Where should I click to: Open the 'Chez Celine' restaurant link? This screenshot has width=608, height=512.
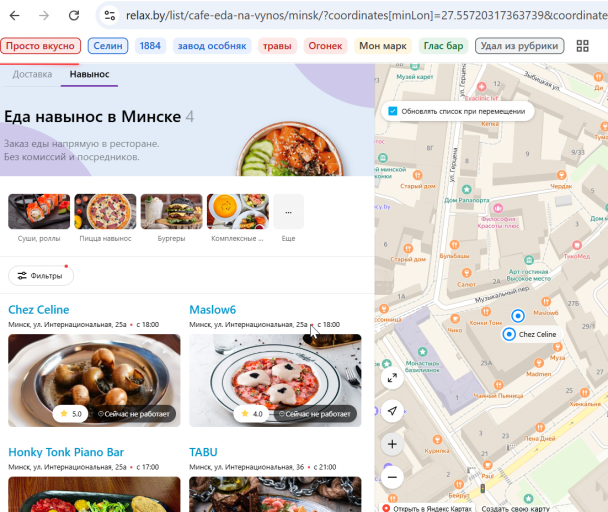click(x=39, y=310)
